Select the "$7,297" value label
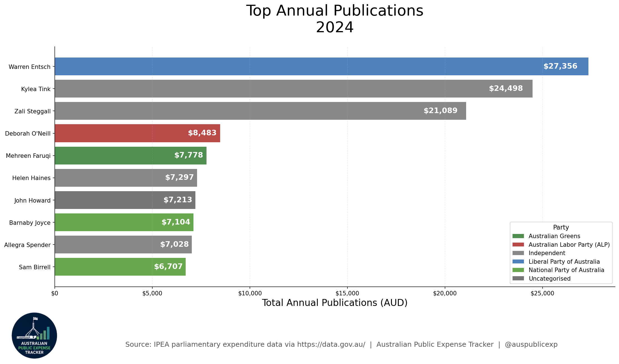This screenshot has height=364, width=619. coord(180,177)
